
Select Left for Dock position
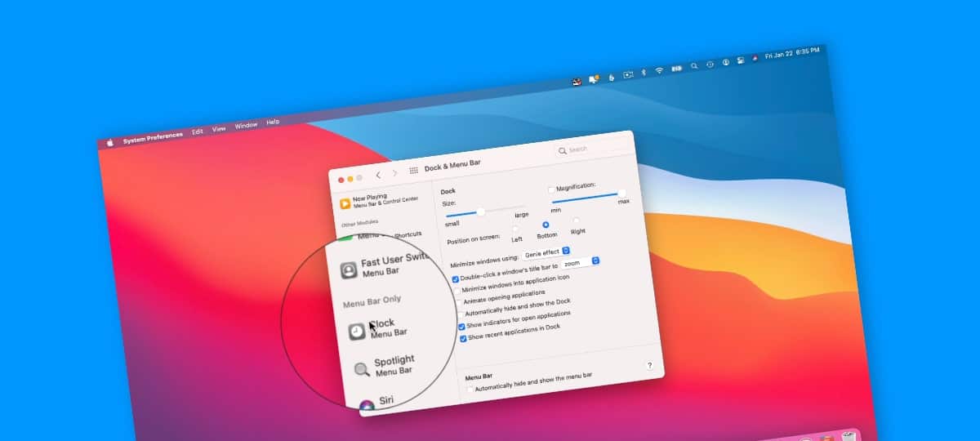[x=514, y=229]
